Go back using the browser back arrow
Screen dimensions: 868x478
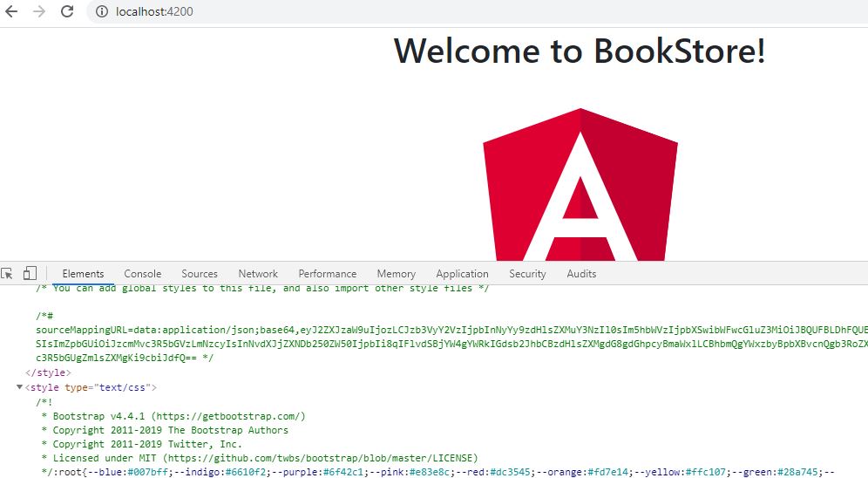click(x=11, y=11)
